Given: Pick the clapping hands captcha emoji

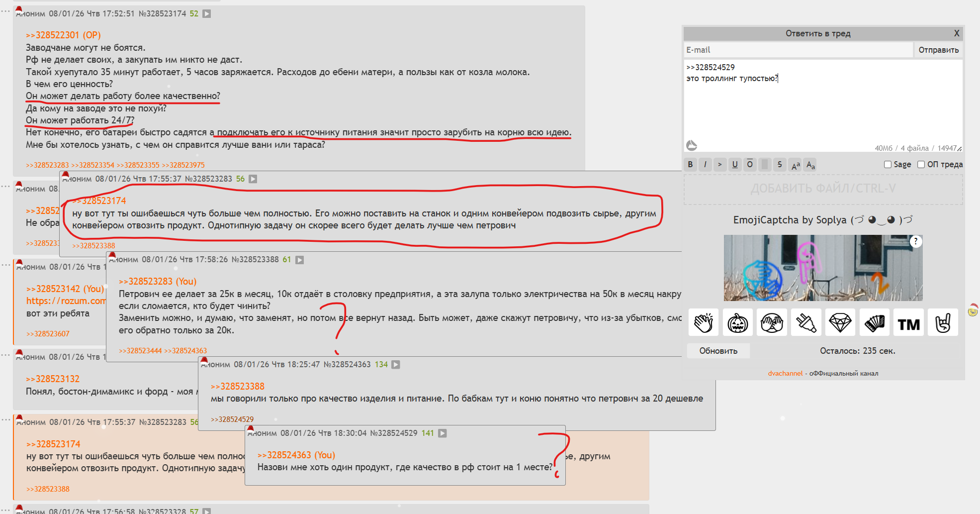Looking at the screenshot, I should click(704, 322).
